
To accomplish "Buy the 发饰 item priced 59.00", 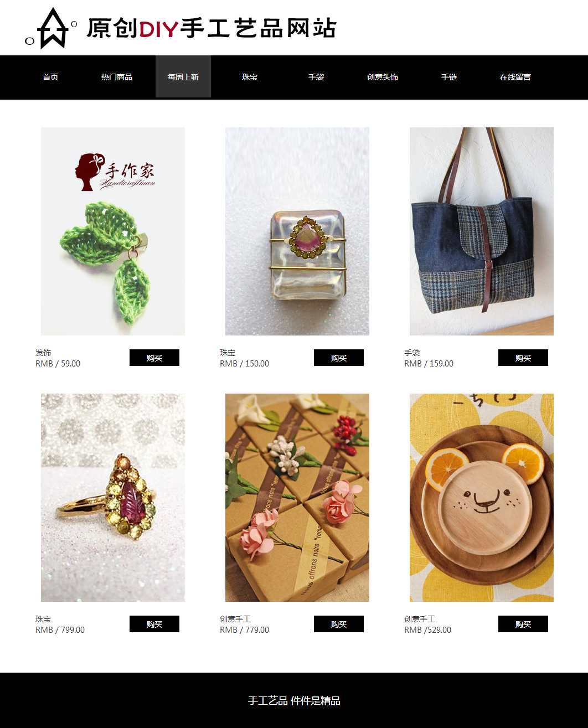I will 154,358.
